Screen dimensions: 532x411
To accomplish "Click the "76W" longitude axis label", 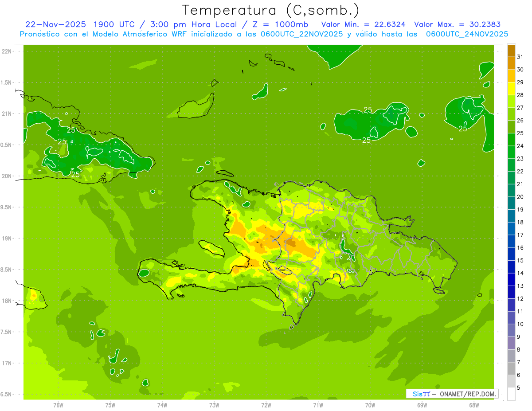I will (x=58, y=405).
